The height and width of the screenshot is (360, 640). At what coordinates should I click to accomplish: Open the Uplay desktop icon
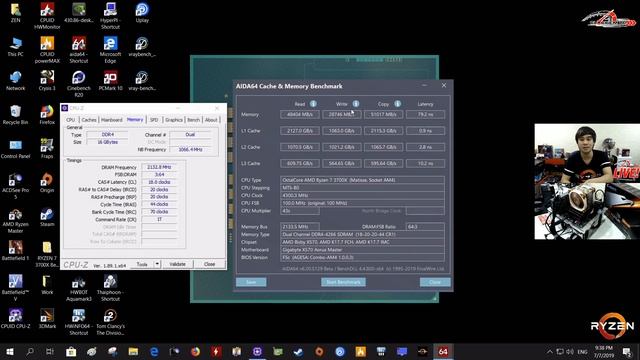click(142, 12)
